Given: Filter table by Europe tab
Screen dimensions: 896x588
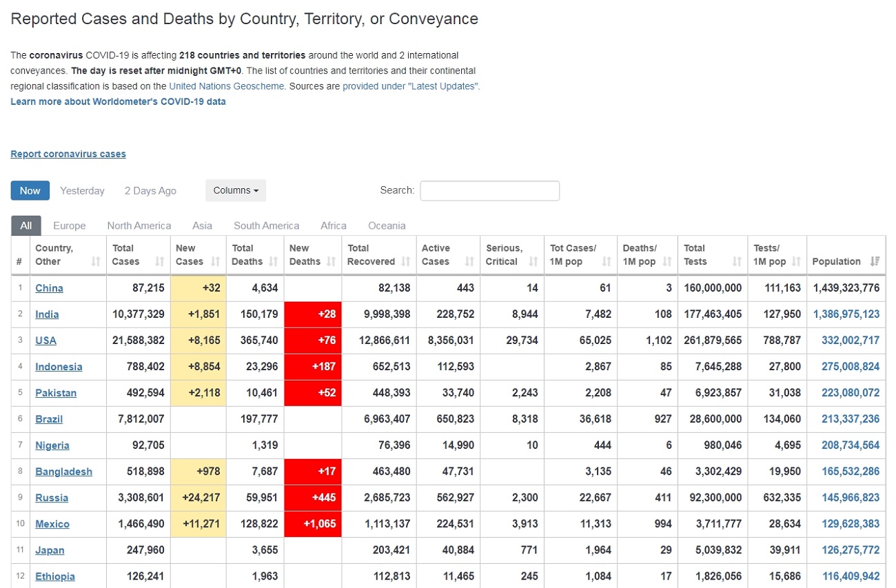Looking at the screenshot, I should pyautogui.click(x=69, y=225).
